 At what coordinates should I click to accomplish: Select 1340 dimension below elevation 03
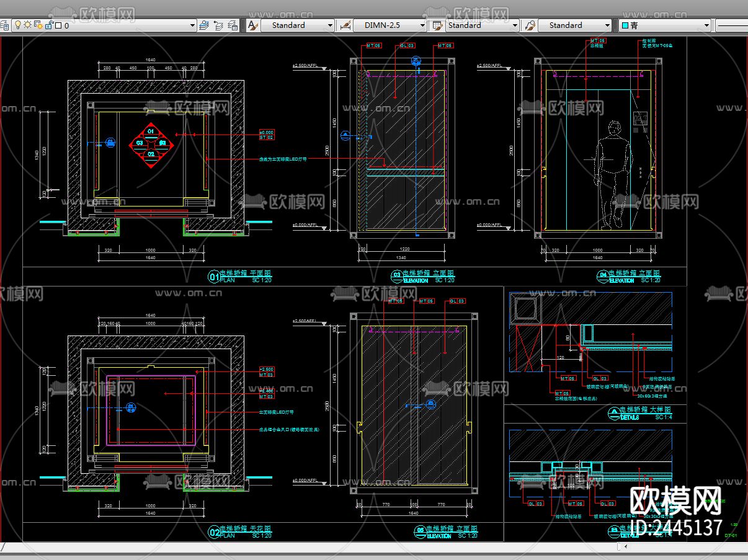click(x=401, y=257)
